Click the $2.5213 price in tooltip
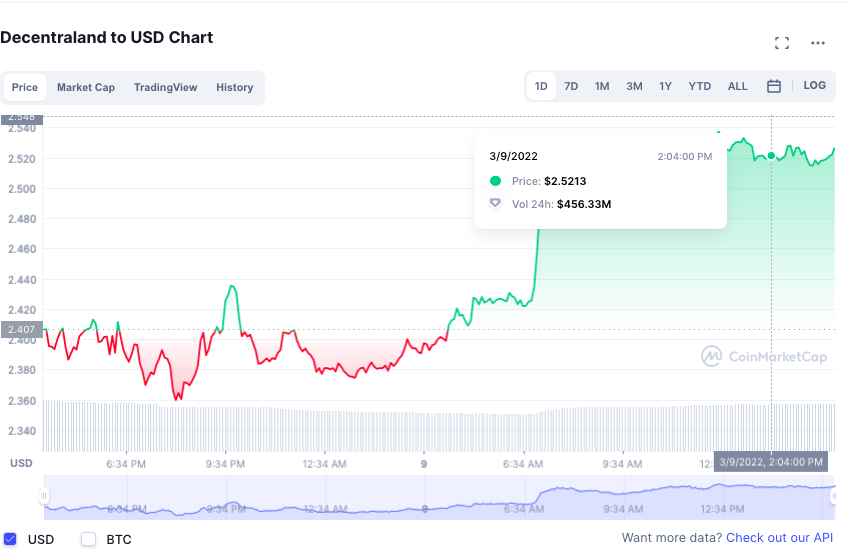The image size is (848, 549). [565, 181]
